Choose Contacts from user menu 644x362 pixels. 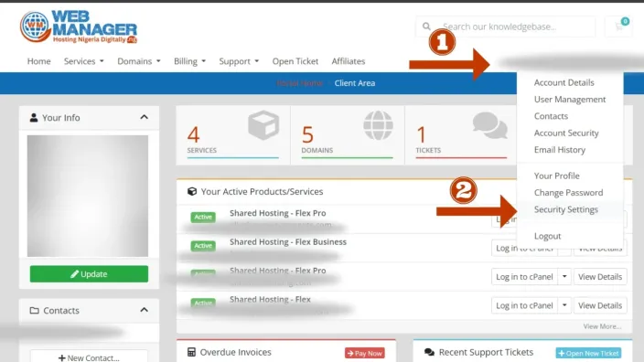point(551,116)
